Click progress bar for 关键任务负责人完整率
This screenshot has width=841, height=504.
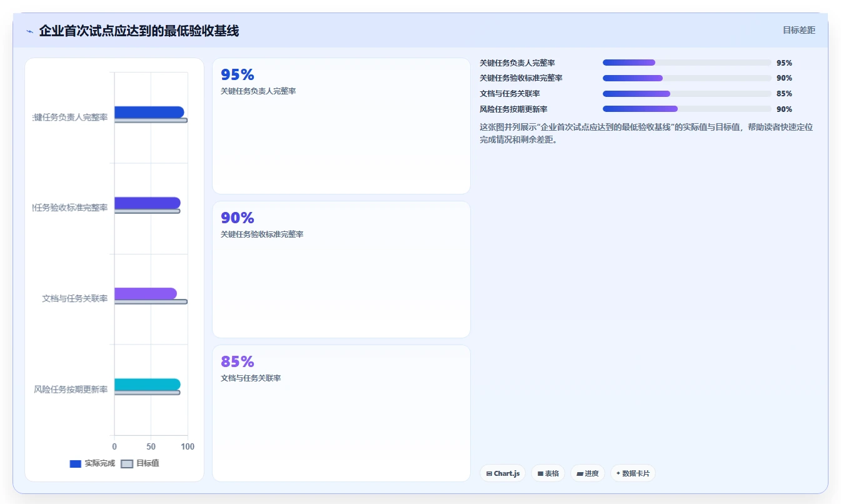pyautogui.click(x=687, y=63)
